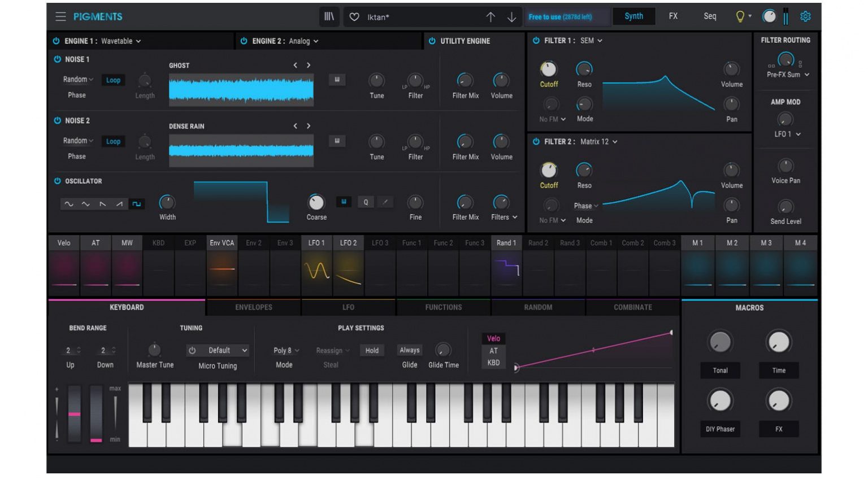The image size is (868, 479).
Task: Toggle Utility Engine power button
Action: [432, 41]
